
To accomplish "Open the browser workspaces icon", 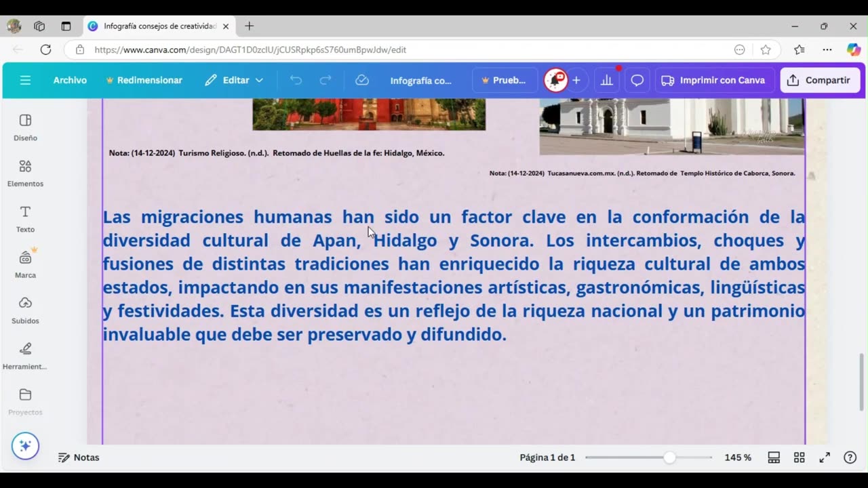I will (x=39, y=26).
